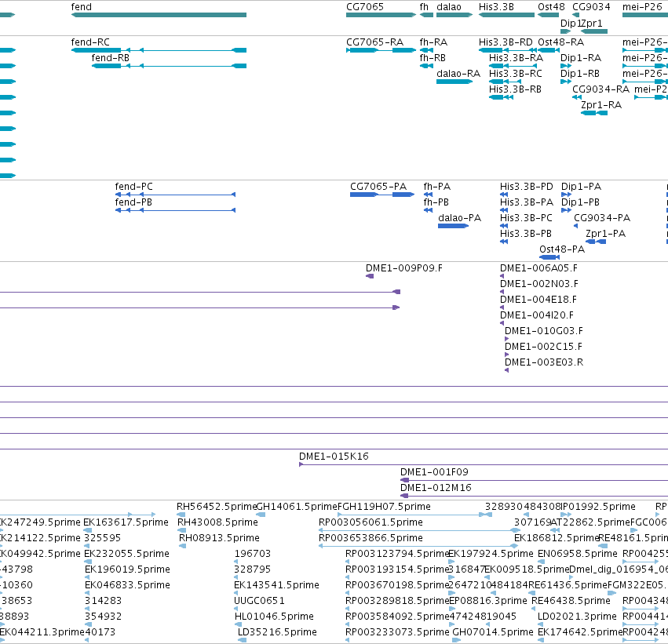The width and height of the screenshot is (668, 644).
Task: Select the fend-PC protein label
Action: point(133,187)
